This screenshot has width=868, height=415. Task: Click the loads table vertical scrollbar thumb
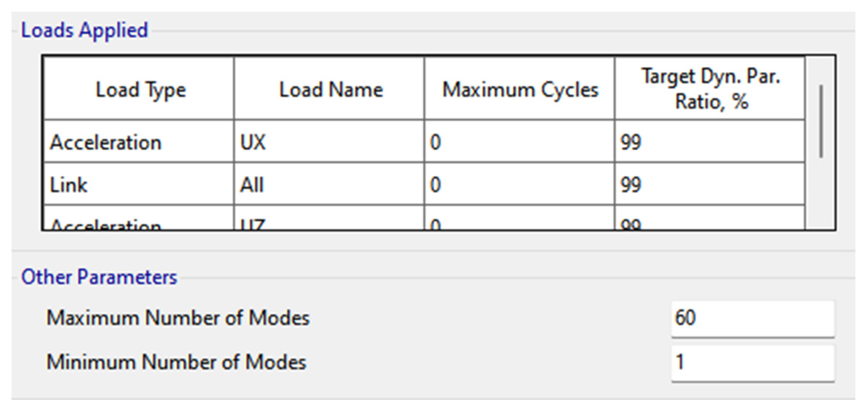(x=821, y=121)
